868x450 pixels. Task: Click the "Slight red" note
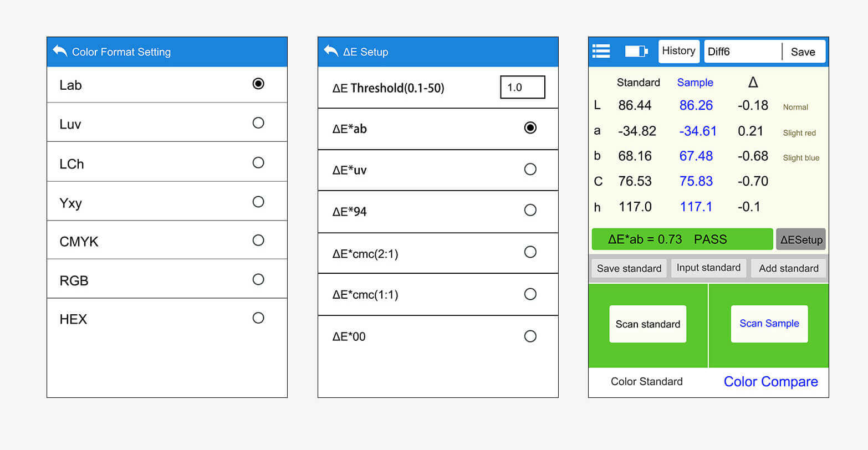(799, 133)
